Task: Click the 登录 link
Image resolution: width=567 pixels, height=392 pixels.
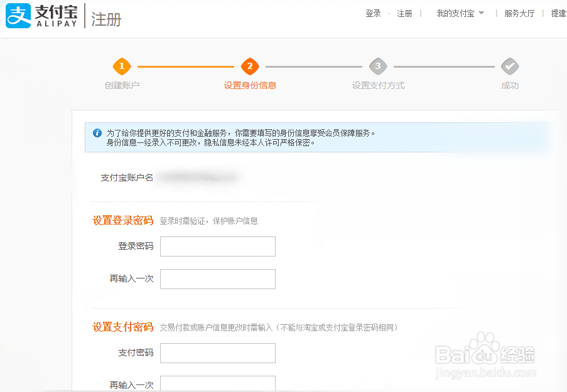Action: [x=373, y=13]
